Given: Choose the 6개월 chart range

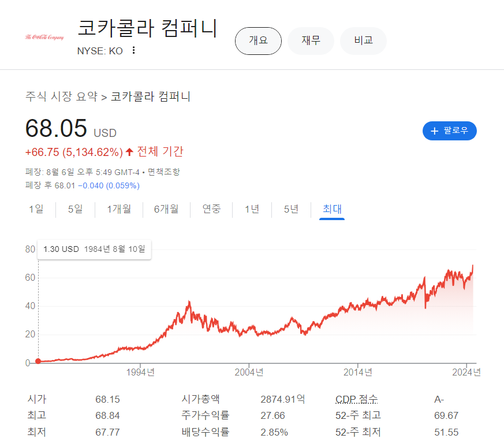Looking at the screenshot, I should tap(166, 209).
